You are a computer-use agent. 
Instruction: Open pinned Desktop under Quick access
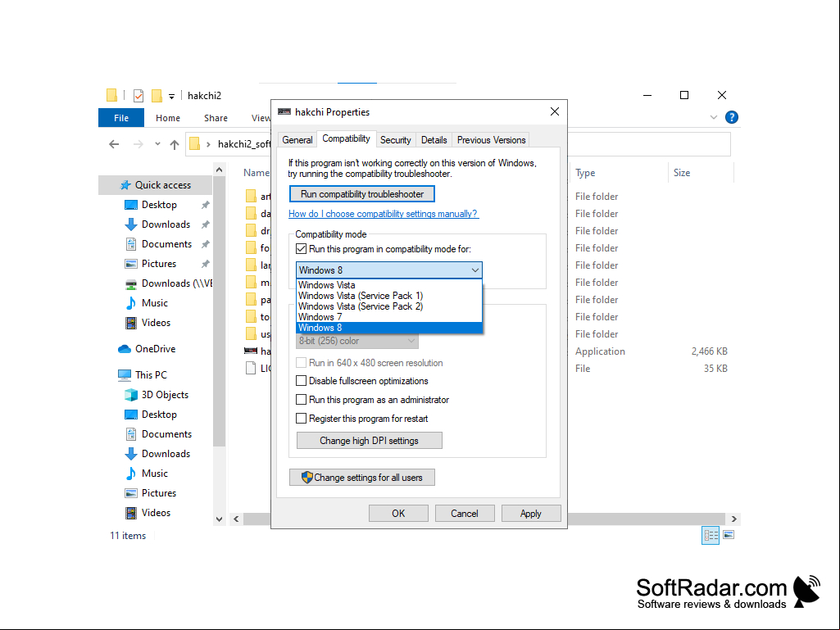tap(158, 205)
